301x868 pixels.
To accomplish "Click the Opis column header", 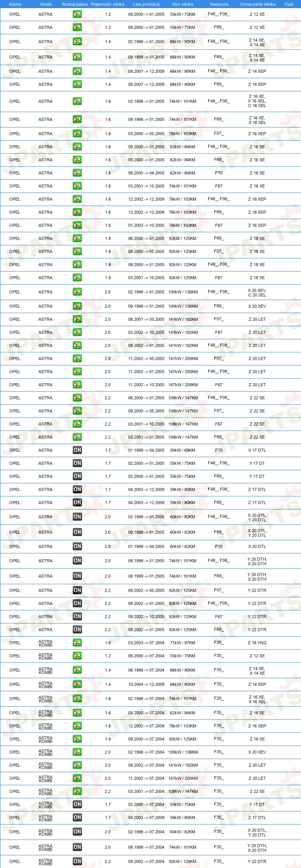I will click(x=289, y=4).
